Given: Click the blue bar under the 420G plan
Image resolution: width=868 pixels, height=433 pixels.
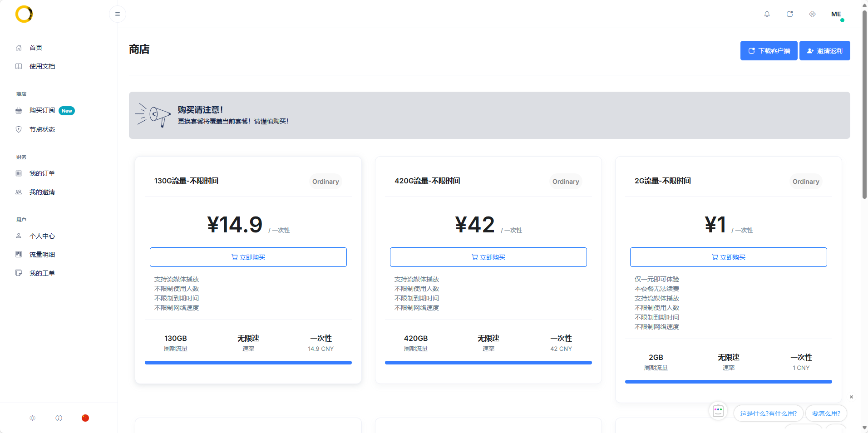Looking at the screenshot, I should (488, 363).
